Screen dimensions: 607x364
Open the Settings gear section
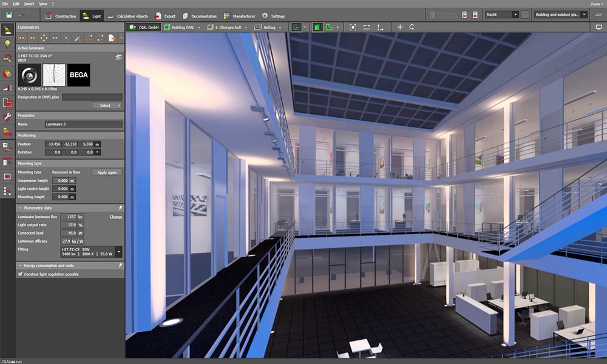coord(273,16)
